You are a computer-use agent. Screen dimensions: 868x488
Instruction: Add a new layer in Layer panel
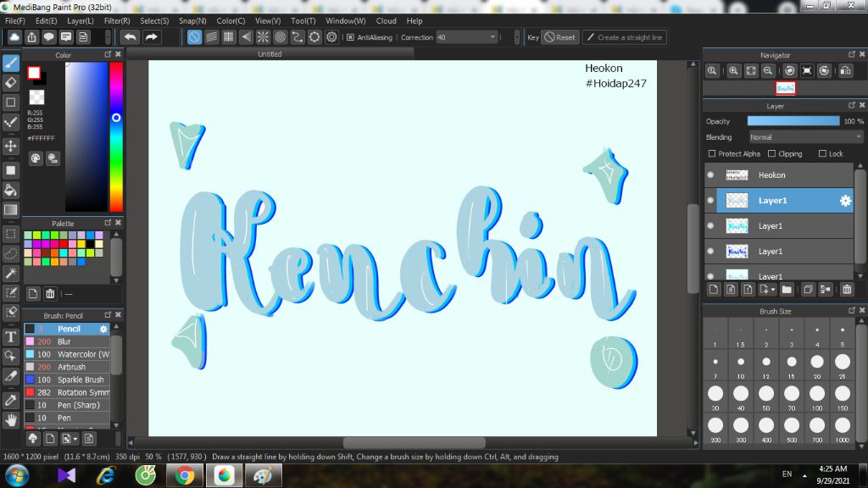coord(714,290)
